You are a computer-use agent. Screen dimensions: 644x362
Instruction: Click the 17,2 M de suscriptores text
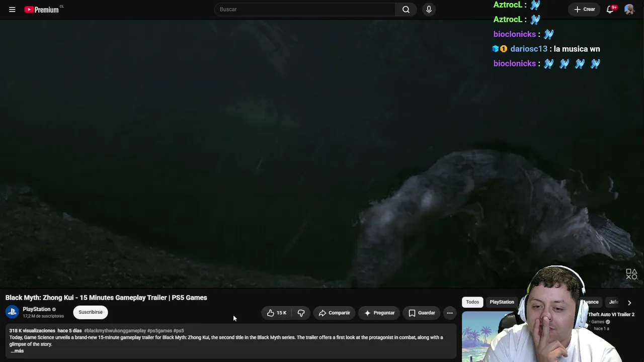click(x=43, y=316)
